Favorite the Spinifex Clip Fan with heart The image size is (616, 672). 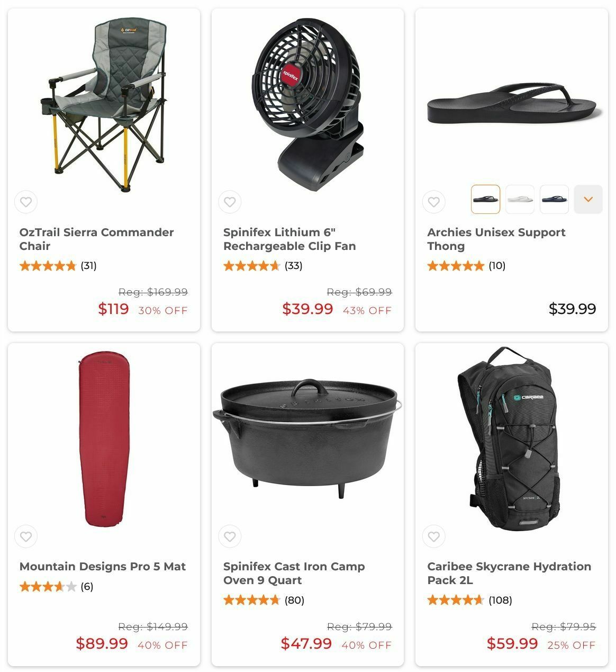[x=230, y=202]
